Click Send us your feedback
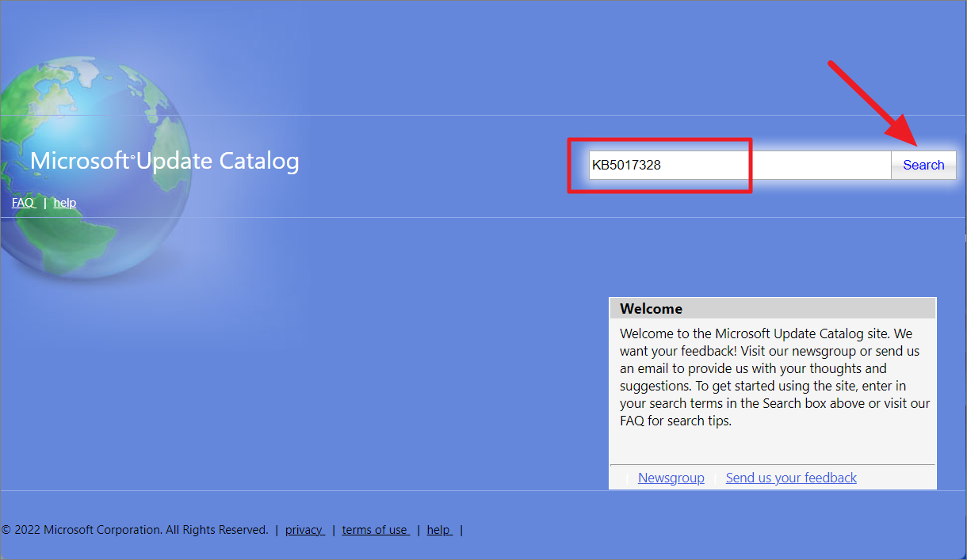 pos(790,477)
